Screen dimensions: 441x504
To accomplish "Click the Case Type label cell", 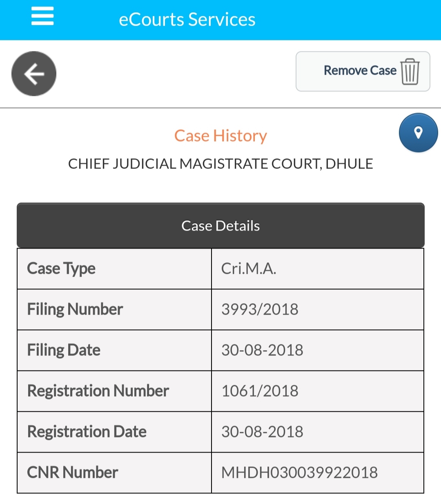I will click(114, 269).
